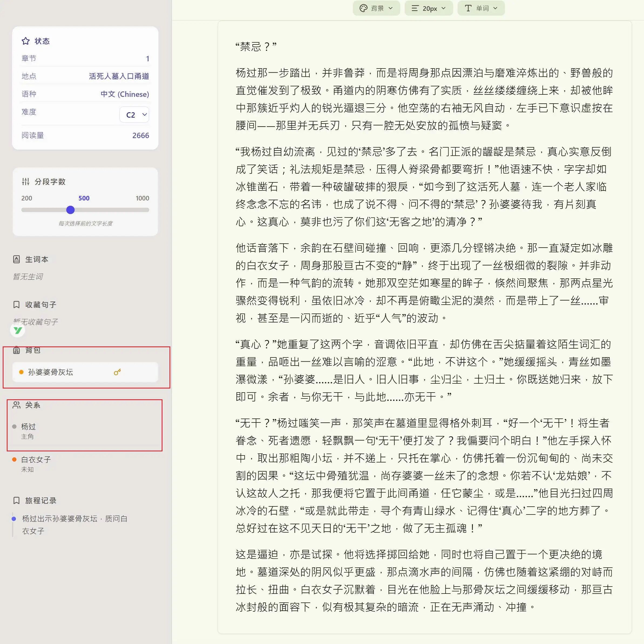Click the 分段字数 sliders icon
Viewport: 644px width, 644px height.
(26, 182)
